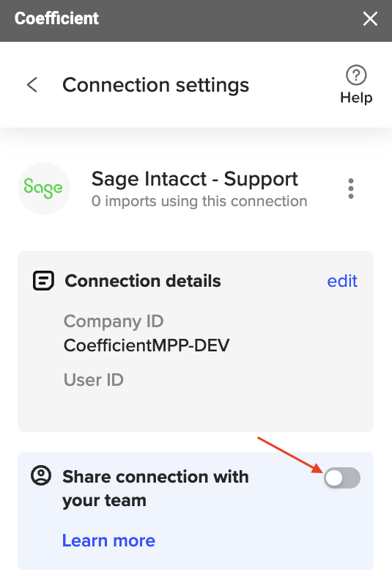This screenshot has width=392, height=578.
Task: Click the Sage logo avatar
Action: (44, 189)
